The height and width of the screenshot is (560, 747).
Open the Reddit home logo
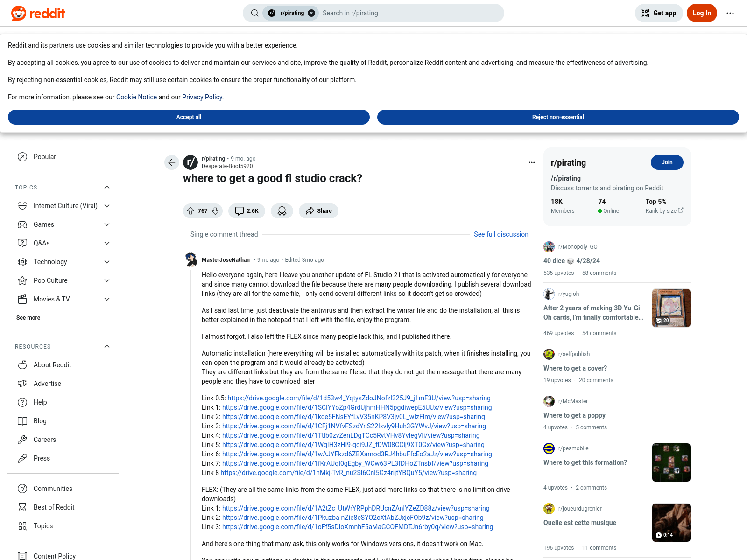coord(38,13)
